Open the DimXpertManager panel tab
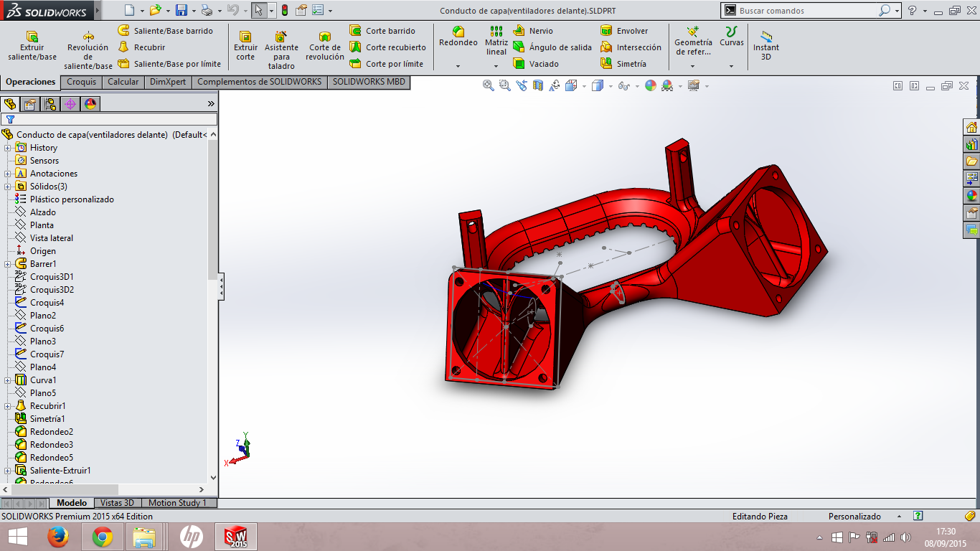The width and height of the screenshot is (980, 551). 70,104
